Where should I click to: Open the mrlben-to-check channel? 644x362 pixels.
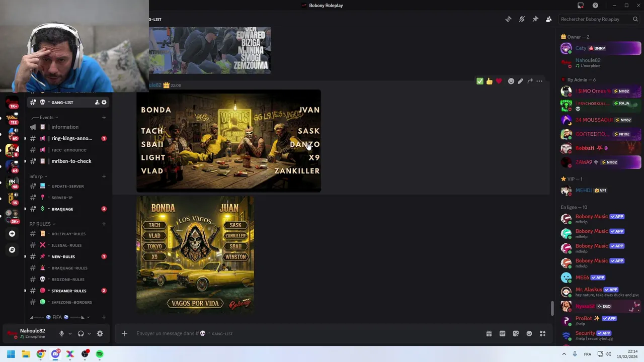pos(67,161)
